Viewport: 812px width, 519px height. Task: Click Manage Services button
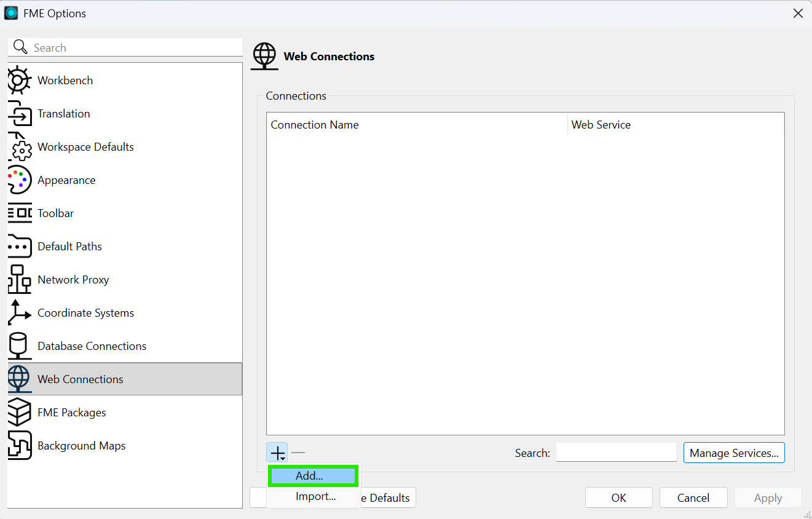click(x=734, y=453)
